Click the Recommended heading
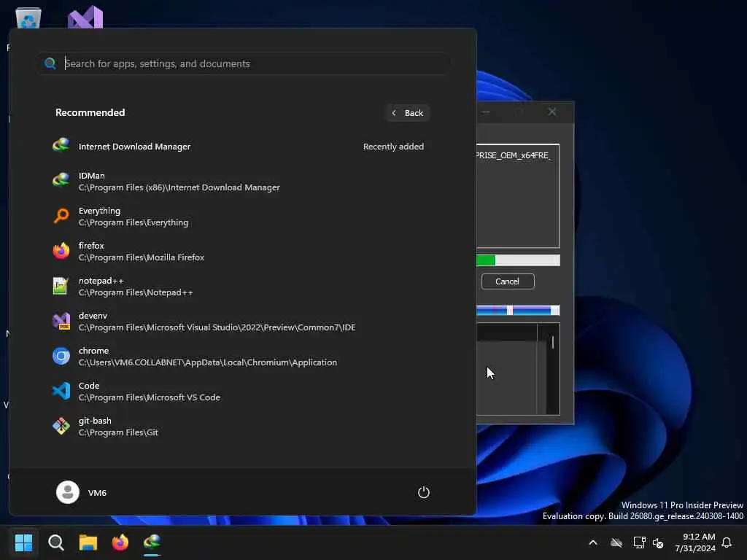747x560 pixels. [90, 112]
